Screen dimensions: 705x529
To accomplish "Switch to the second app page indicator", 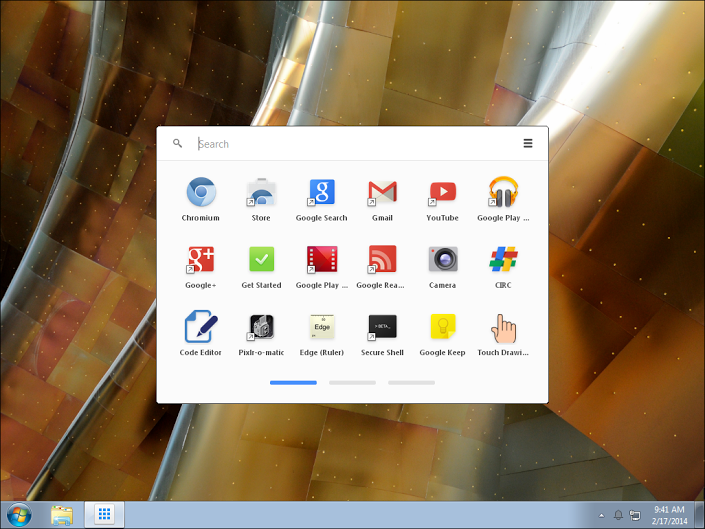I will tap(352, 383).
